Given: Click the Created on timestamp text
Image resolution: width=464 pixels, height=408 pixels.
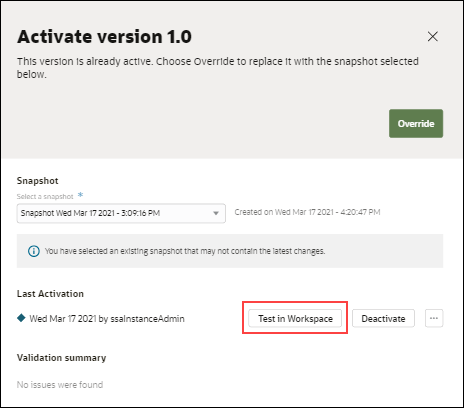Looking at the screenshot, I should coord(307,212).
